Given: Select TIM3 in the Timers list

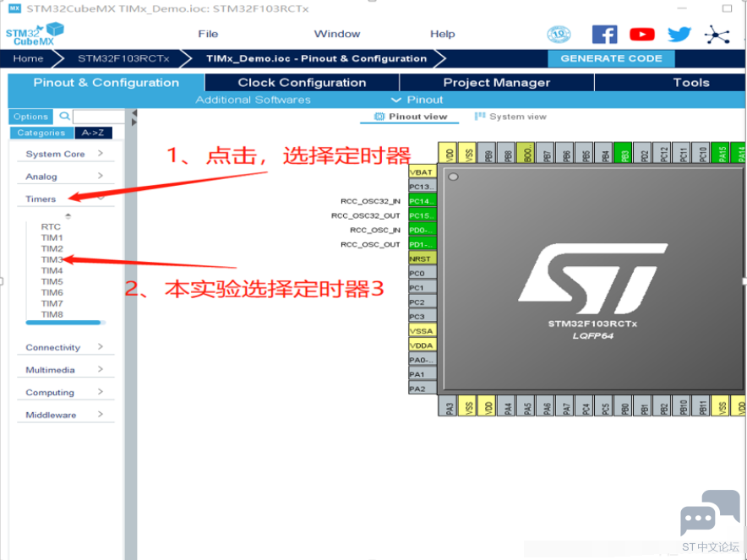Looking at the screenshot, I should 52,259.
